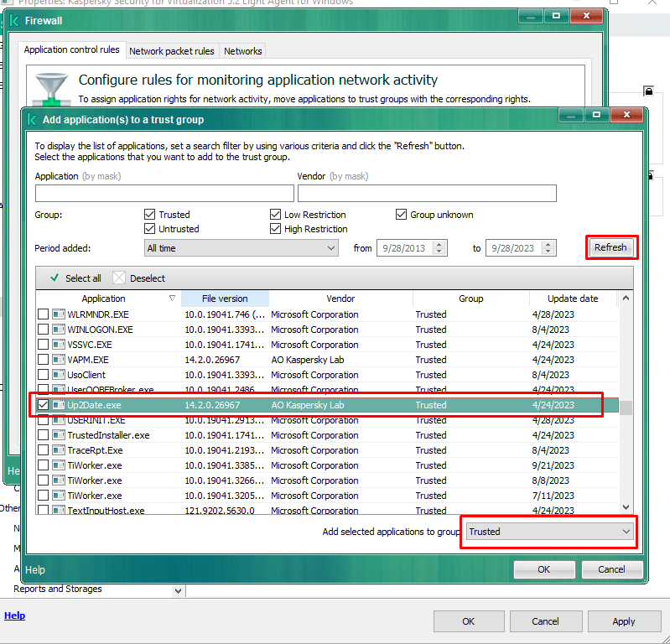Click the Vendor mask input field

point(427,193)
